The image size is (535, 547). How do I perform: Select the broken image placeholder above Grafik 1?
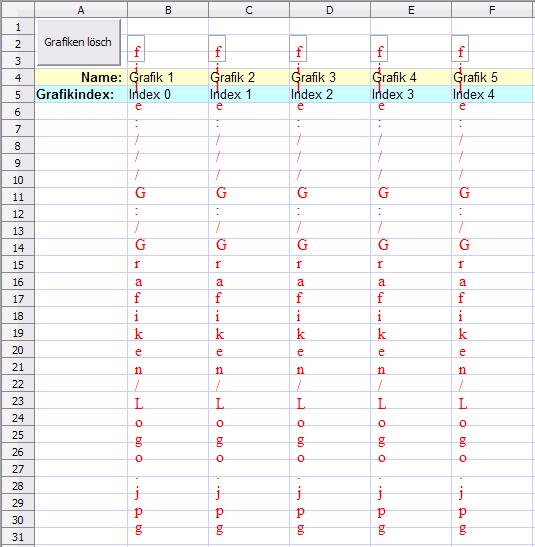(136, 48)
